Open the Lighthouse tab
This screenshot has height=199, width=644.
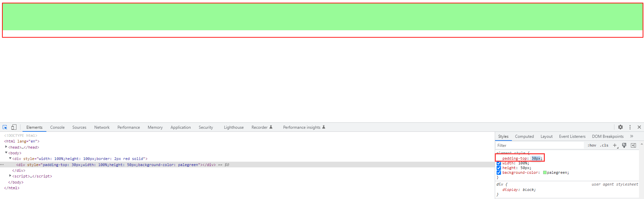(234, 127)
